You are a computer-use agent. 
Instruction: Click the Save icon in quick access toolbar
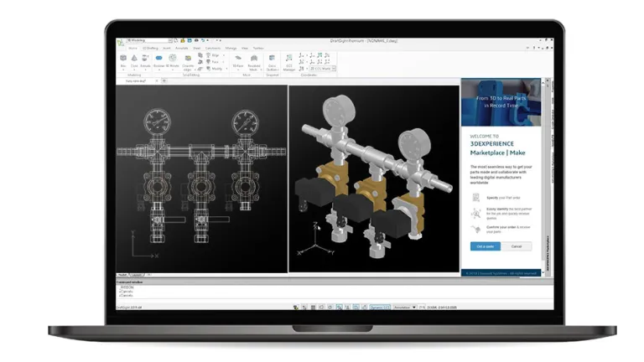(190, 40)
